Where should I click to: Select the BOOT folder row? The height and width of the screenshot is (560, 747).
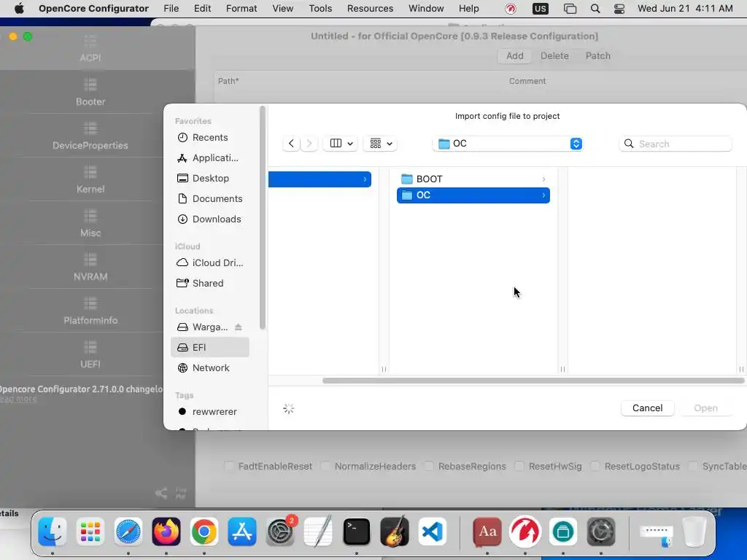[x=473, y=179]
